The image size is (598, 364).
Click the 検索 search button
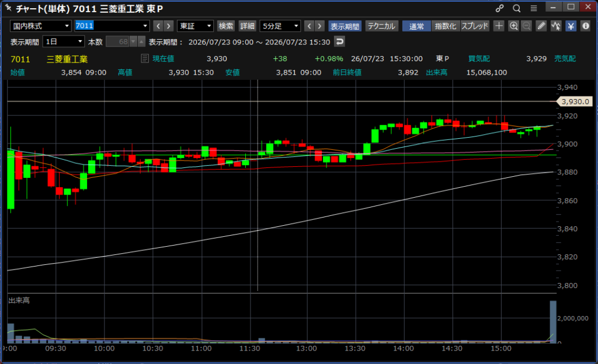(226, 26)
